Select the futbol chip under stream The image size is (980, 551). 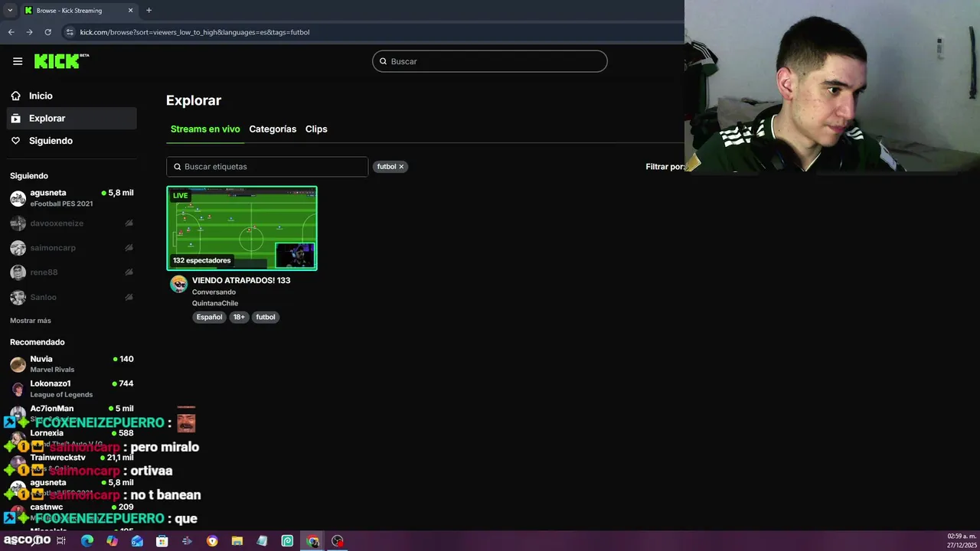click(266, 317)
